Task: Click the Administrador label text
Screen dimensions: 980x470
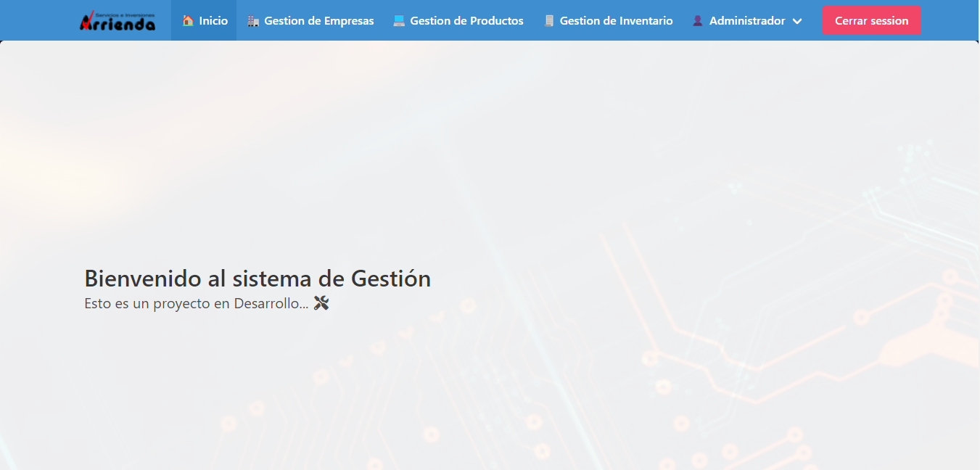Action: (x=746, y=21)
